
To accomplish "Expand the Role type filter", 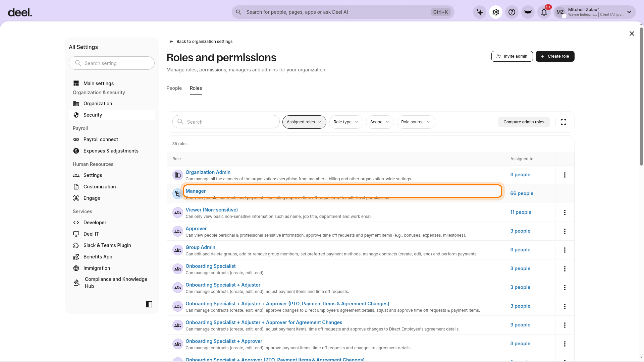I will (346, 122).
